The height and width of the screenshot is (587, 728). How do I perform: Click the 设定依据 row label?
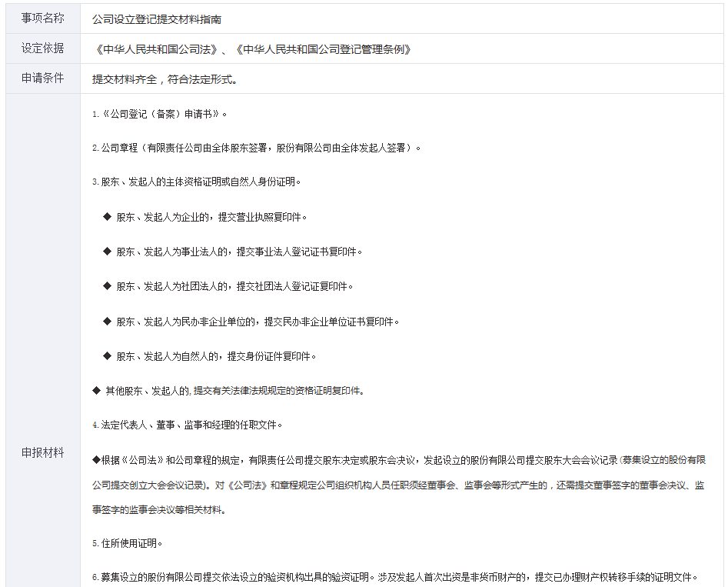pyautogui.click(x=42, y=48)
